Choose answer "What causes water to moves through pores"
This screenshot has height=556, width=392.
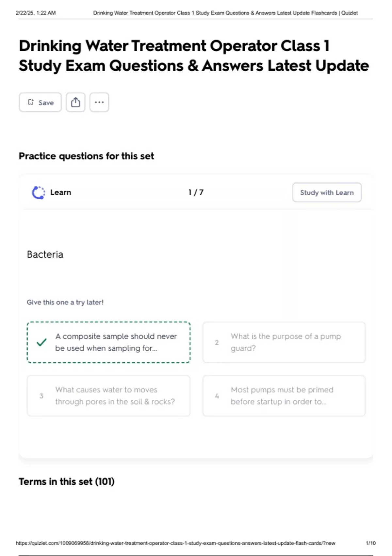coord(108,396)
